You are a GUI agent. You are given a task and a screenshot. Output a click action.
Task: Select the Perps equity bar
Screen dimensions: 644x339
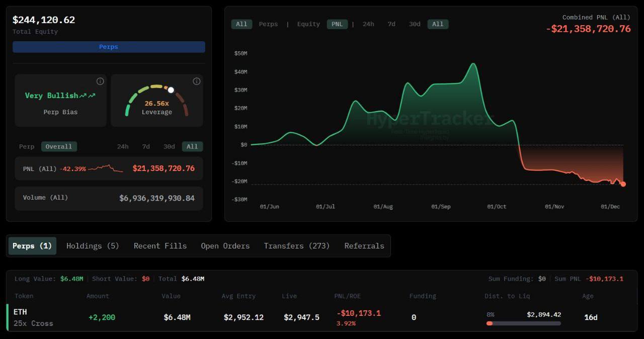pos(109,47)
